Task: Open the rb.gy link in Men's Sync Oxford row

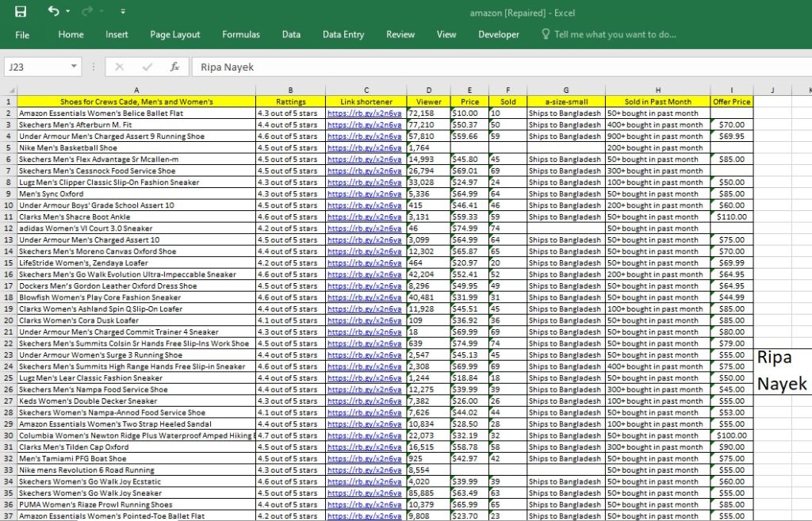Action: click(365, 194)
